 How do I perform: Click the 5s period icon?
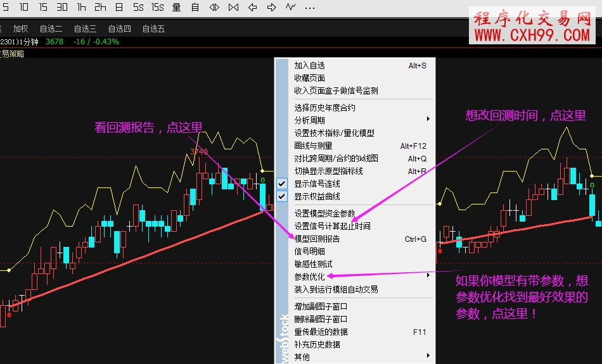coord(138,7)
